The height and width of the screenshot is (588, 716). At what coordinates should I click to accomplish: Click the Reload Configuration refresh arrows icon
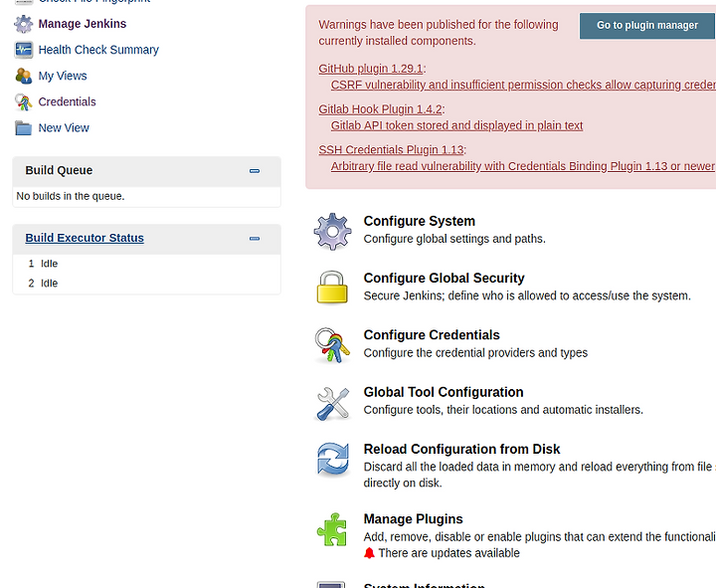333,460
